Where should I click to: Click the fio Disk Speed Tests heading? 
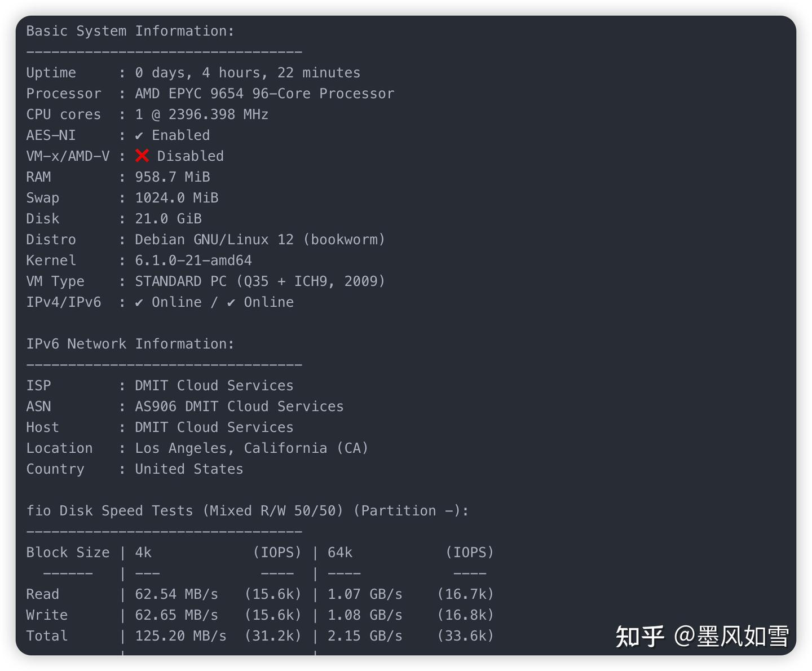tap(248, 511)
